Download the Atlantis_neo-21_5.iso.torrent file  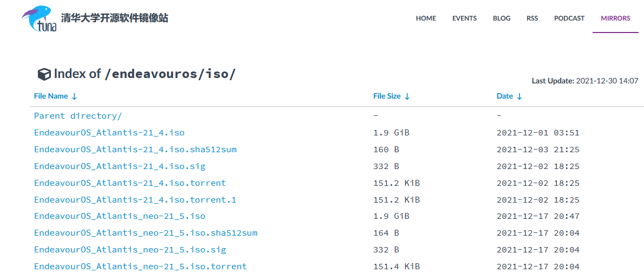140,267
